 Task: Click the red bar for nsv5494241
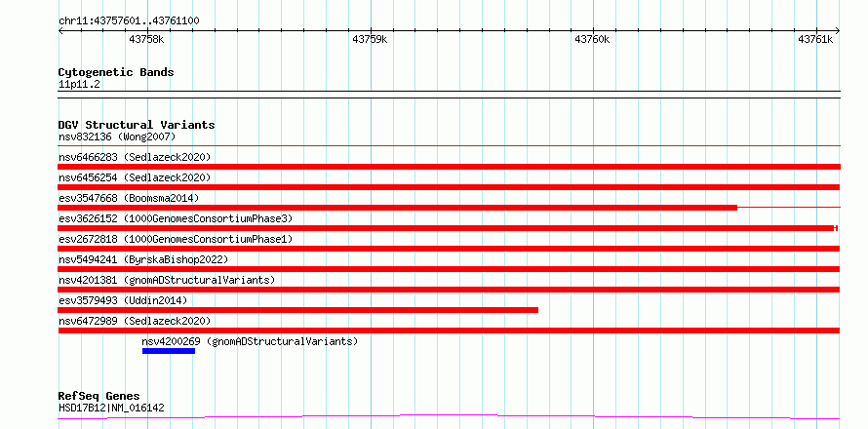449,269
